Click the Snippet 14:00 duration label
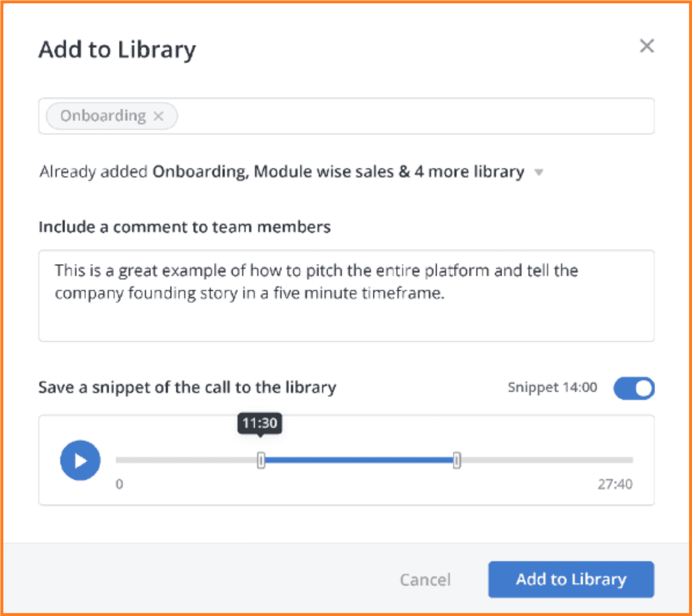Image resolution: width=692 pixels, height=616 pixels. [x=552, y=387]
